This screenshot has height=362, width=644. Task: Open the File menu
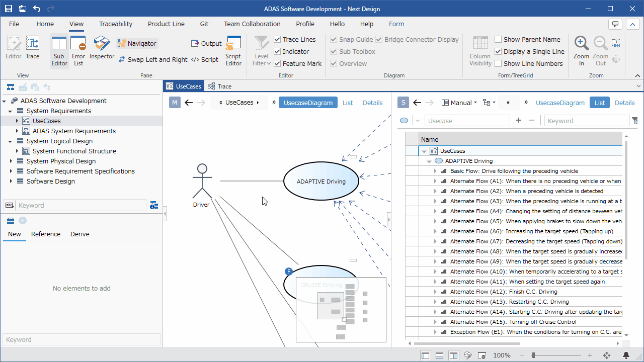[14, 24]
